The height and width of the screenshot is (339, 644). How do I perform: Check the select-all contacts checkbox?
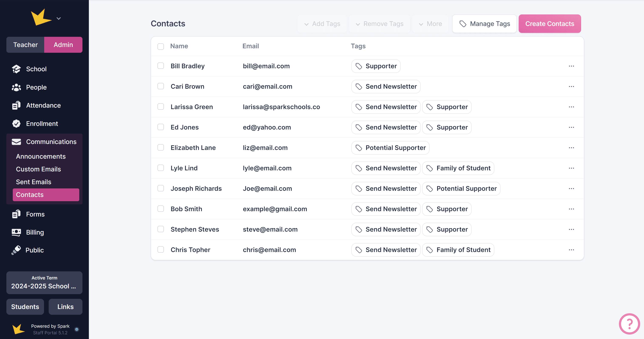pos(161,46)
